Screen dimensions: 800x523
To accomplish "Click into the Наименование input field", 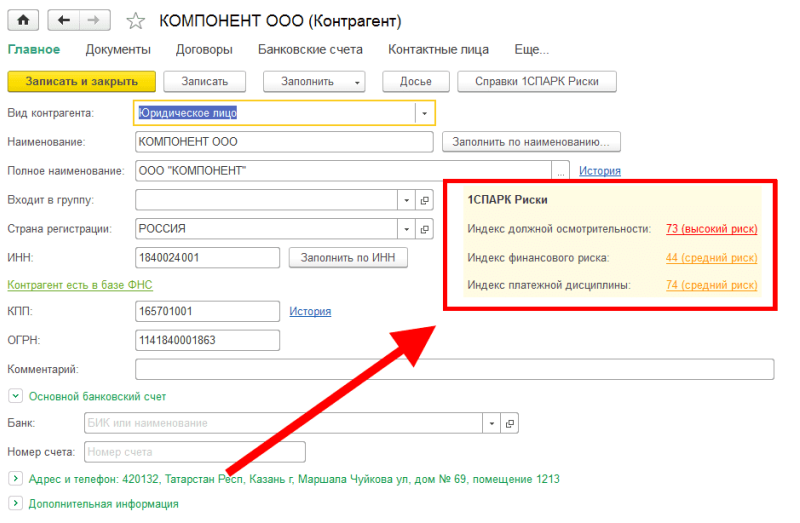I will 284,142.
